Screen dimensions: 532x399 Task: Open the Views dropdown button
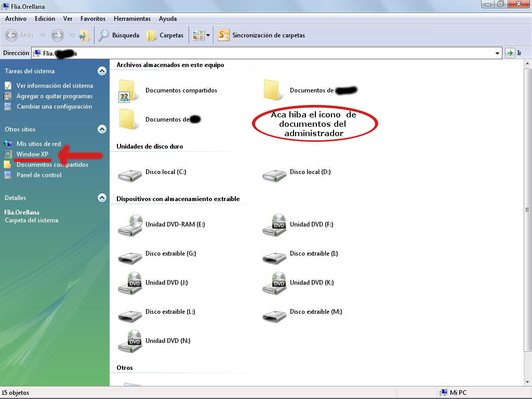point(201,35)
